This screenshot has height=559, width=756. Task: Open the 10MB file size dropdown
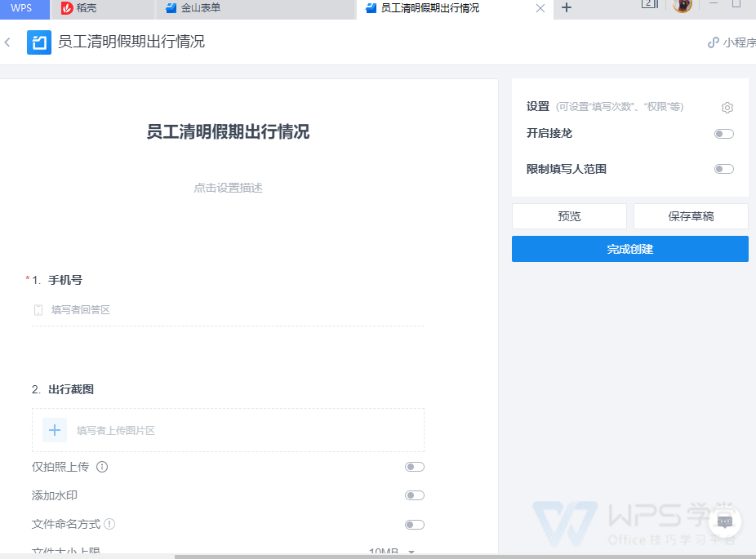coord(392,551)
